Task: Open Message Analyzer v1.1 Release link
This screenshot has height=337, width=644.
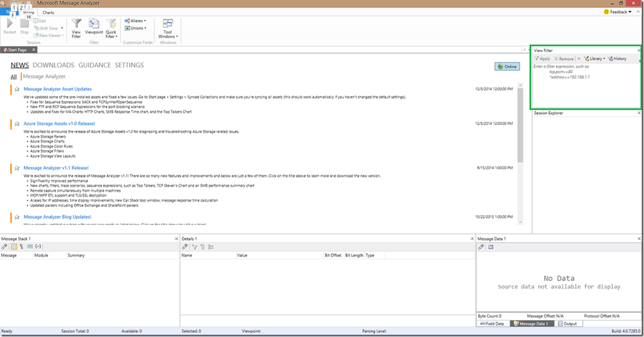Action: 56,168
